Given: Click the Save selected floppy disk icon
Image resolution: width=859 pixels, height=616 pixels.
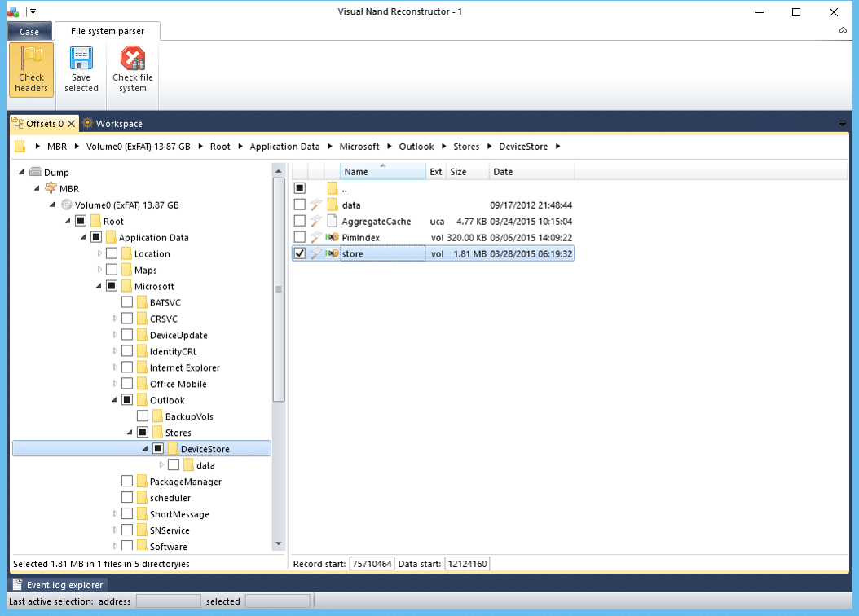Looking at the screenshot, I should 81,58.
